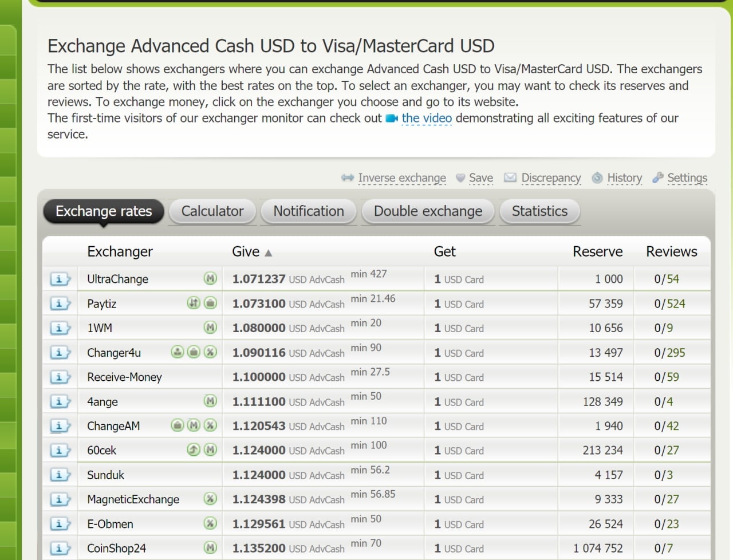
Task: Open 'the video' demonstration link
Action: (x=427, y=118)
